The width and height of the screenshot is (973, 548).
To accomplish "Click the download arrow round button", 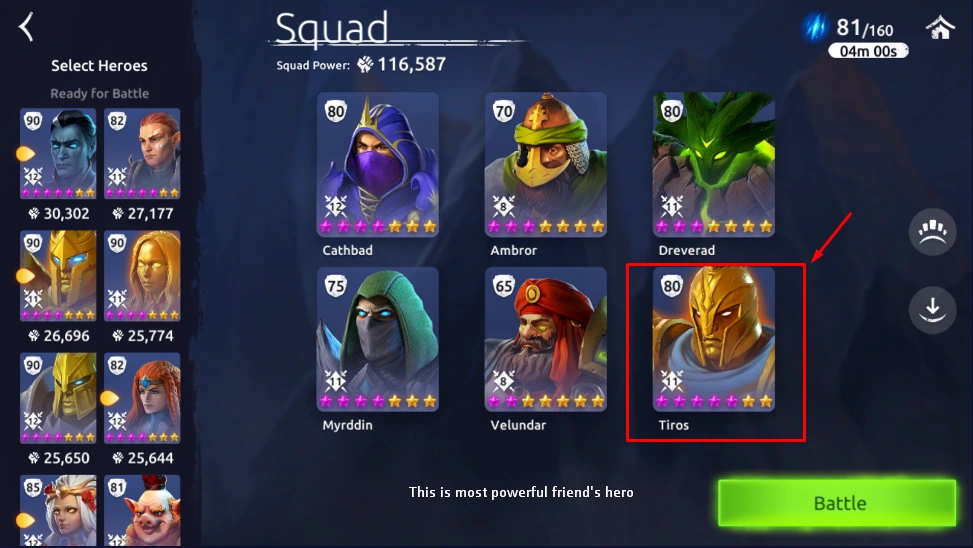I will [x=932, y=309].
